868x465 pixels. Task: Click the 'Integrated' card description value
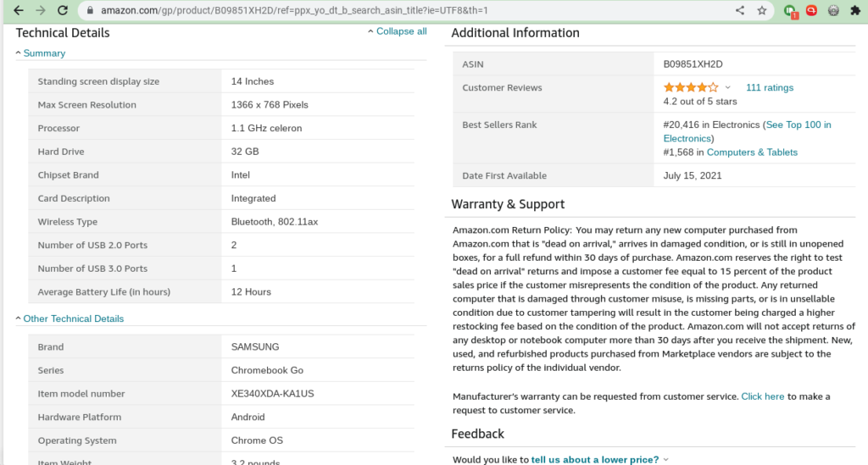tap(253, 198)
